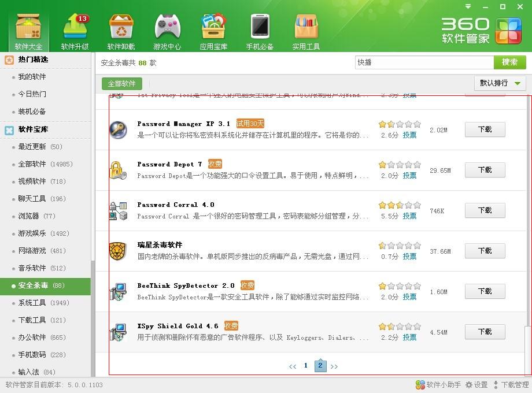Click the 全部软件 filter button
This screenshot has width=532, height=393.
122,84
